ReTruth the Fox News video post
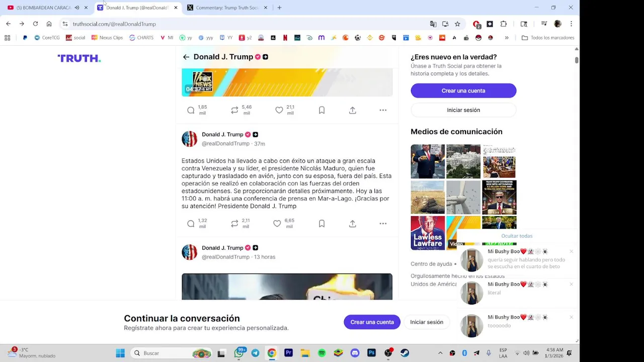This screenshot has width=644, height=362. pos(234,110)
